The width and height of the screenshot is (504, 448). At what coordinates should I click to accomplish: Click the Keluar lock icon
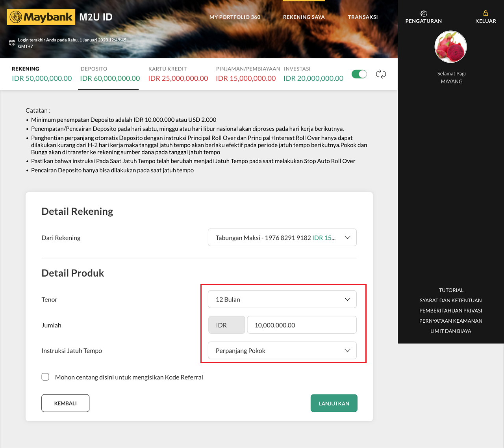coord(485,13)
